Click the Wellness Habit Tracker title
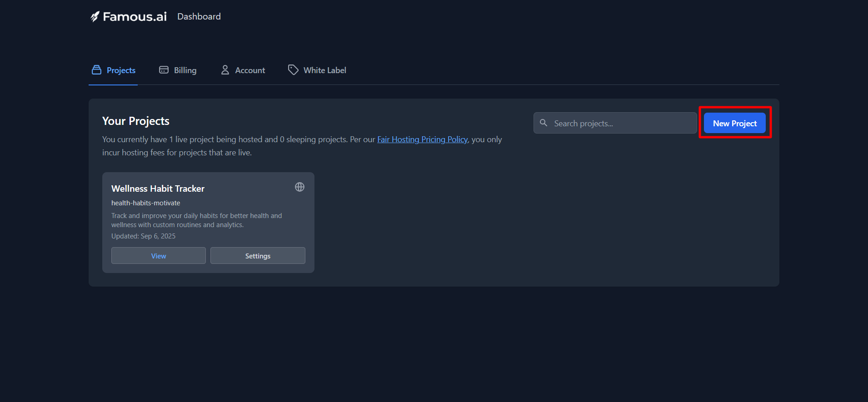The height and width of the screenshot is (402, 868). click(x=158, y=189)
